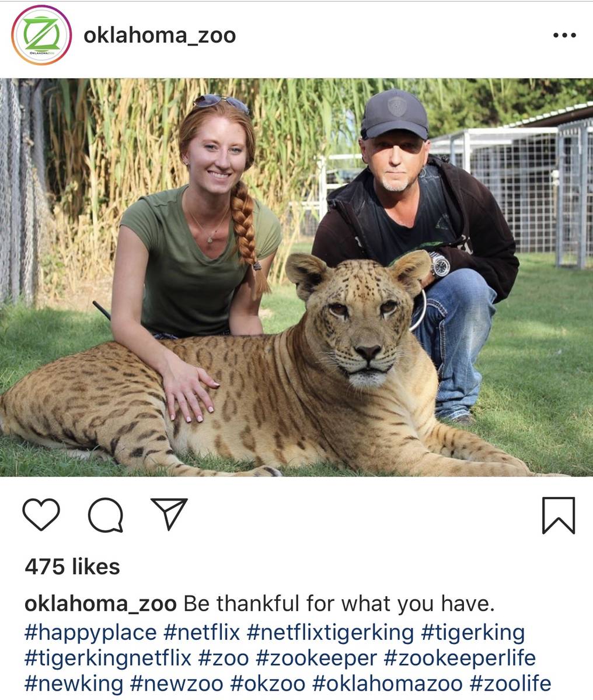The image size is (593, 700).
Task: Open the #tigerkingnetflix hashtag
Action: coord(108,658)
